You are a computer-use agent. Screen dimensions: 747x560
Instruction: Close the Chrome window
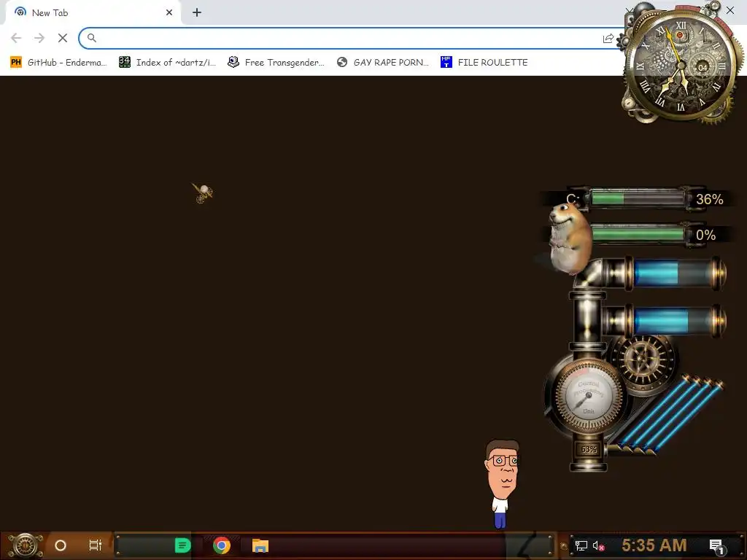coord(729,10)
